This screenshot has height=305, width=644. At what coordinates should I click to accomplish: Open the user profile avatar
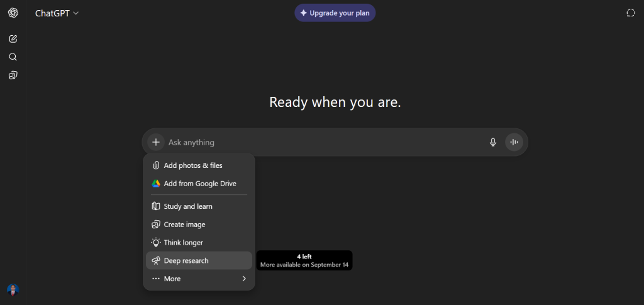click(13, 290)
